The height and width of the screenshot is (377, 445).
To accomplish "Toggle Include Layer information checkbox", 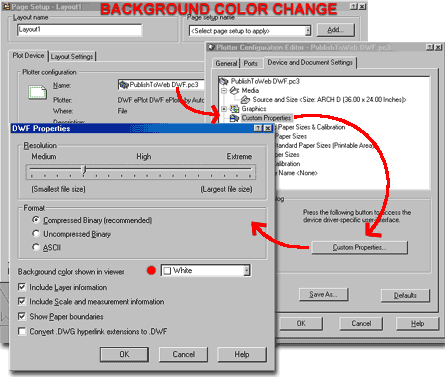I will (22, 287).
